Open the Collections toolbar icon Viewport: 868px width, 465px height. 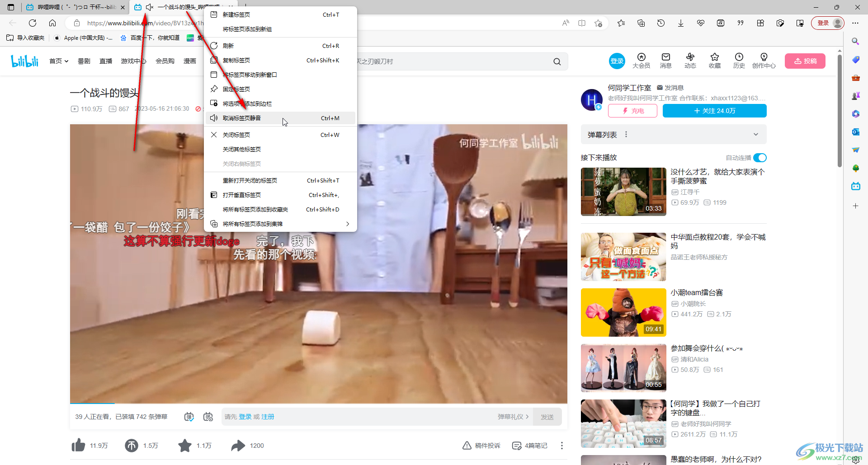tap(641, 23)
